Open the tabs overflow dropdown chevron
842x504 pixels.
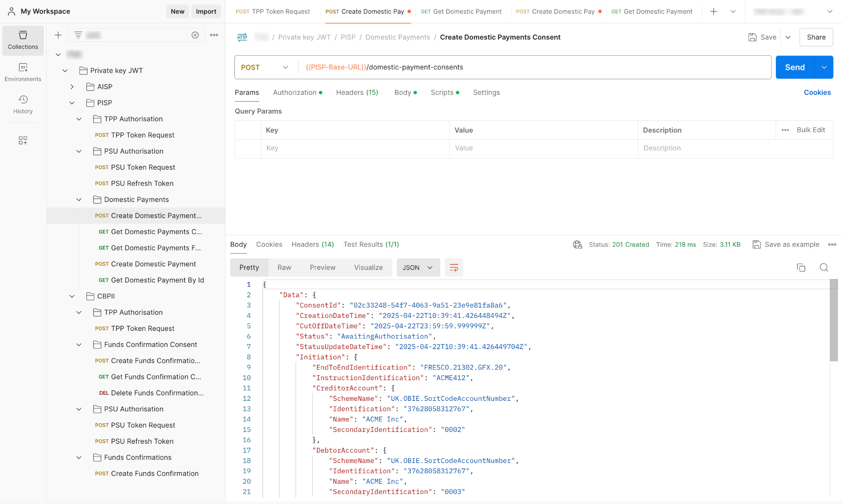[733, 11]
